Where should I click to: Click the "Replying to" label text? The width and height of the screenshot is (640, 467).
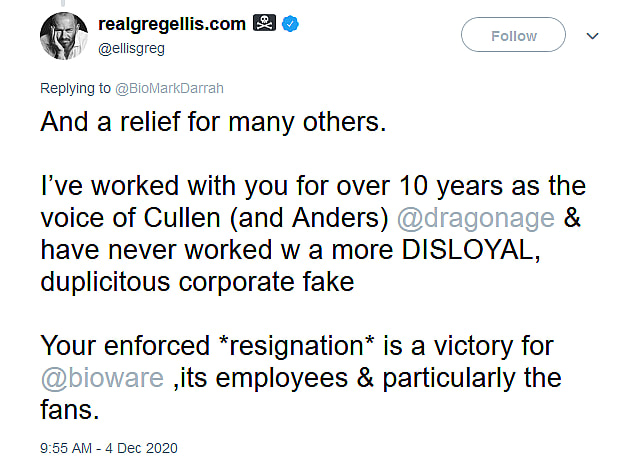coord(76,88)
